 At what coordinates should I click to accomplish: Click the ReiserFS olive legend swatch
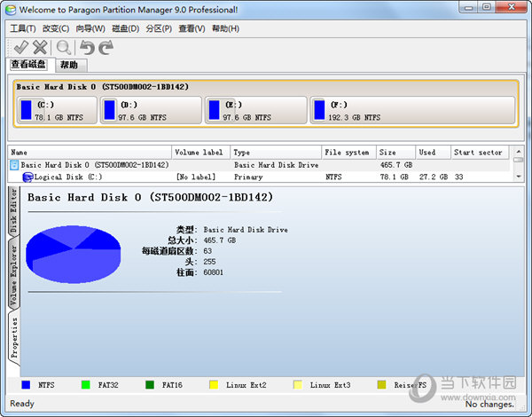point(381,385)
